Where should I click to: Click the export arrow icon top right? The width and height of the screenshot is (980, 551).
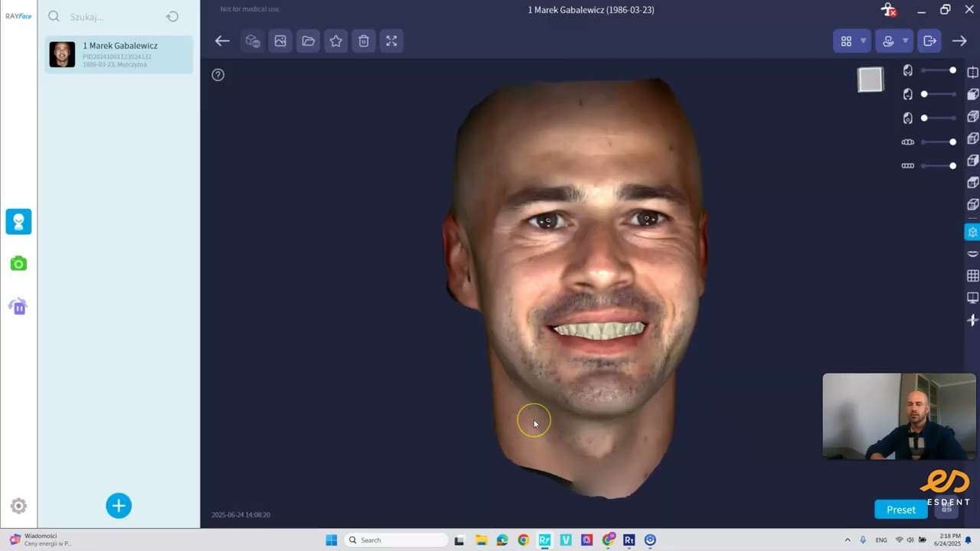point(930,41)
